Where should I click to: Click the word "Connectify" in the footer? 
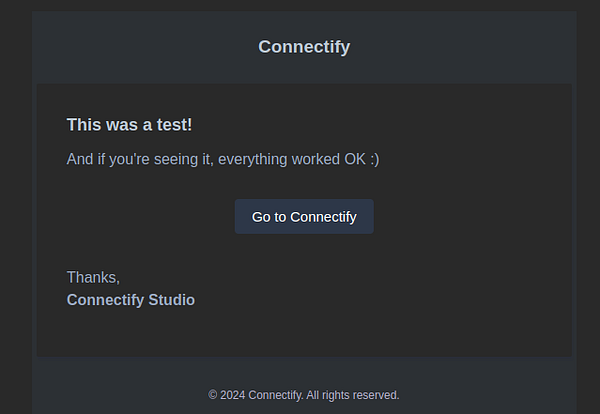click(274, 395)
